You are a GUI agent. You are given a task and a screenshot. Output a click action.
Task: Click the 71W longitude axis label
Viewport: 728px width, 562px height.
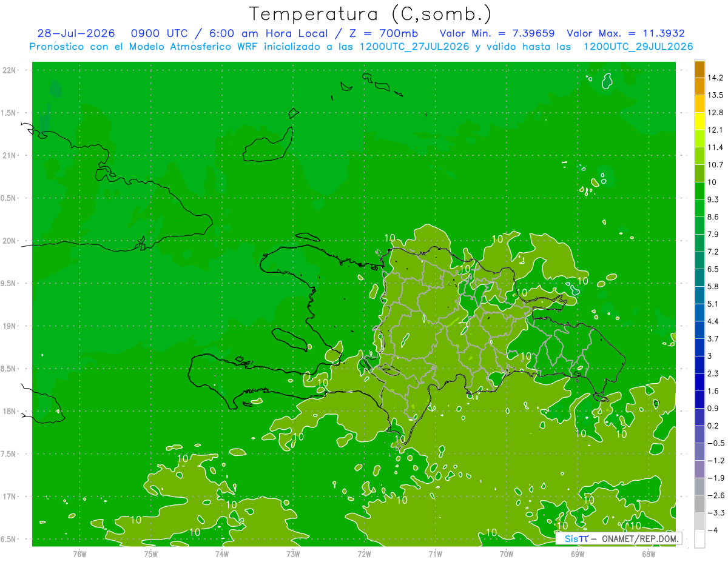point(435,554)
